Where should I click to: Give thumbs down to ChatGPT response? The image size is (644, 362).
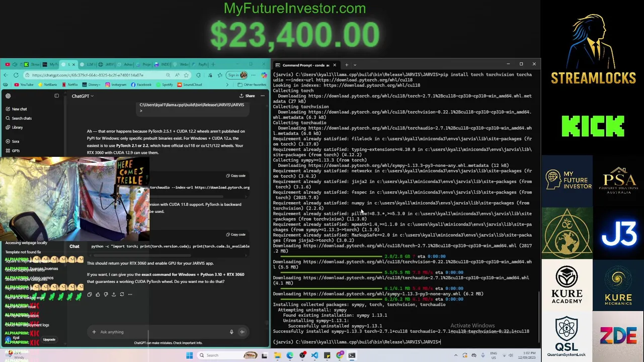coord(106,294)
